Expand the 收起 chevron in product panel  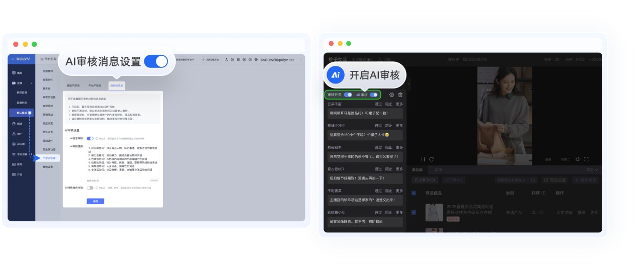pos(596,170)
